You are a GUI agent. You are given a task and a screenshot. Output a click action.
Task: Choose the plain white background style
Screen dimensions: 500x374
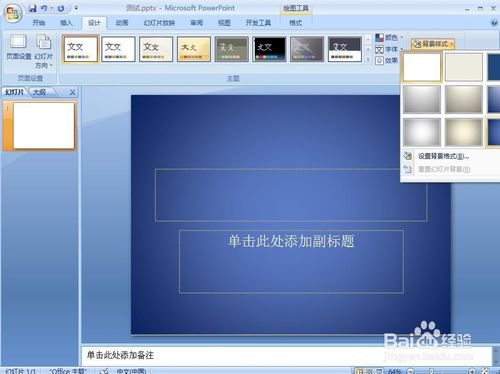422,67
